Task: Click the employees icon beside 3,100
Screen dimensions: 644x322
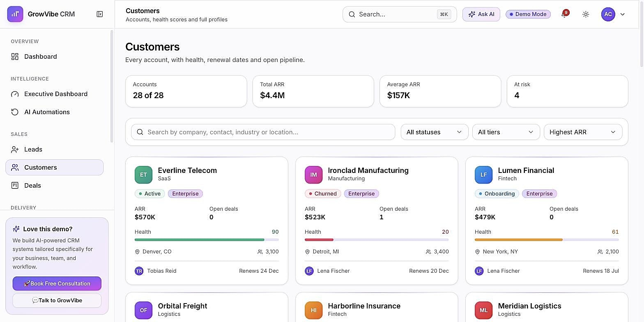Action: [x=260, y=252]
